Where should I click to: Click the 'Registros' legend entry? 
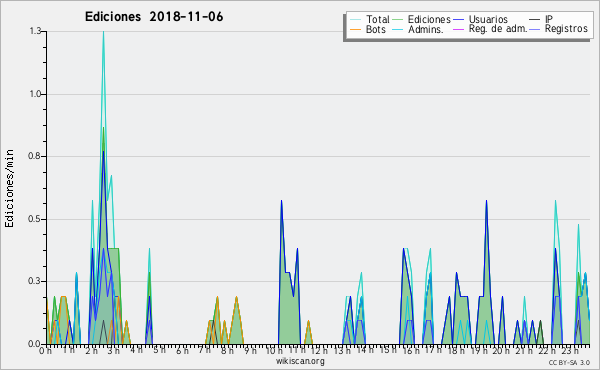pyautogui.click(x=566, y=29)
